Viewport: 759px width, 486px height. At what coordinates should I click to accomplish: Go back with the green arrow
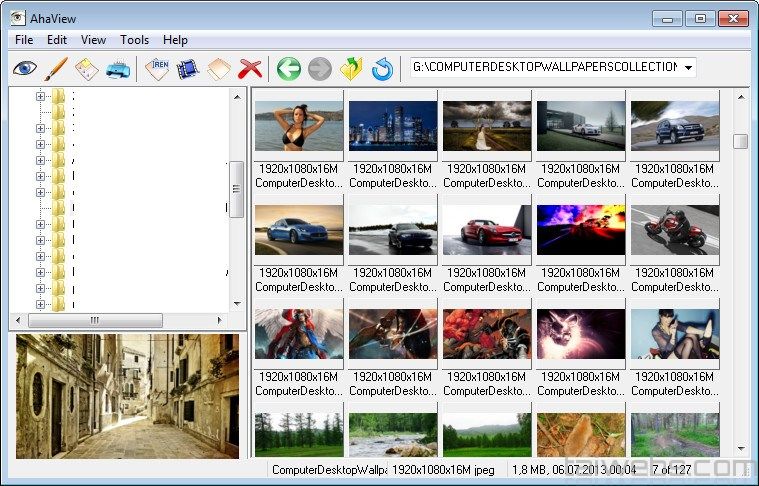289,69
